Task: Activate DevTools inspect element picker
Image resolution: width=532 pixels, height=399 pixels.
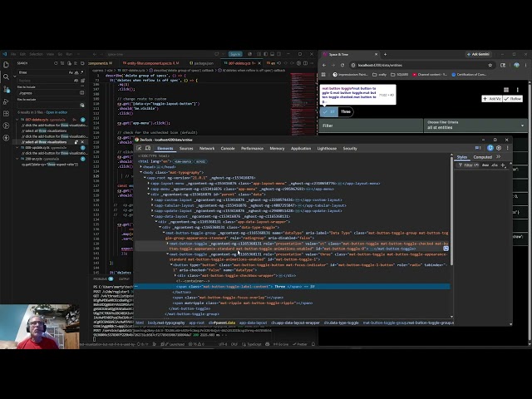Action: tap(139, 148)
